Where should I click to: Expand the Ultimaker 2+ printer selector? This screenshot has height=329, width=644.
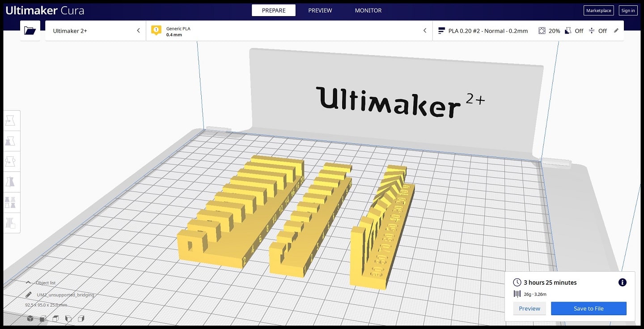coord(96,30)
